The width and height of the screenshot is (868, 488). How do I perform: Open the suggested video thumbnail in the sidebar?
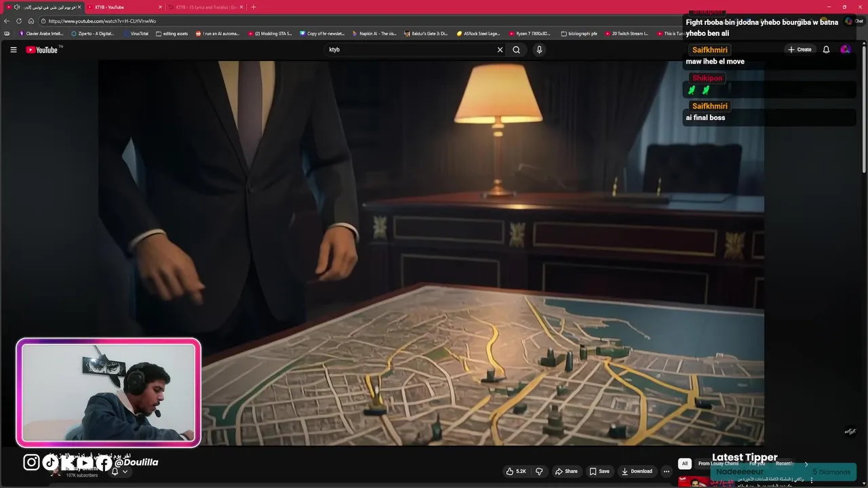705,482
